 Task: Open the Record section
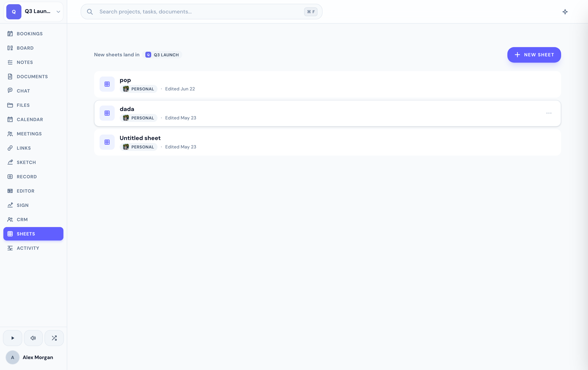[33, 177]
